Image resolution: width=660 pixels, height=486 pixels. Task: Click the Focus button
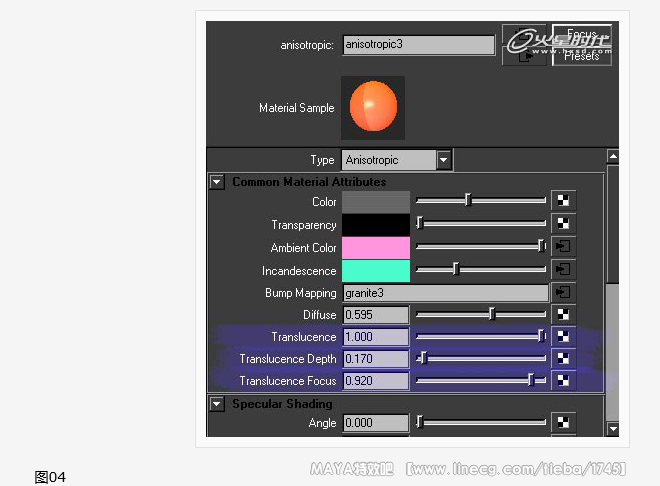(581, 35)
